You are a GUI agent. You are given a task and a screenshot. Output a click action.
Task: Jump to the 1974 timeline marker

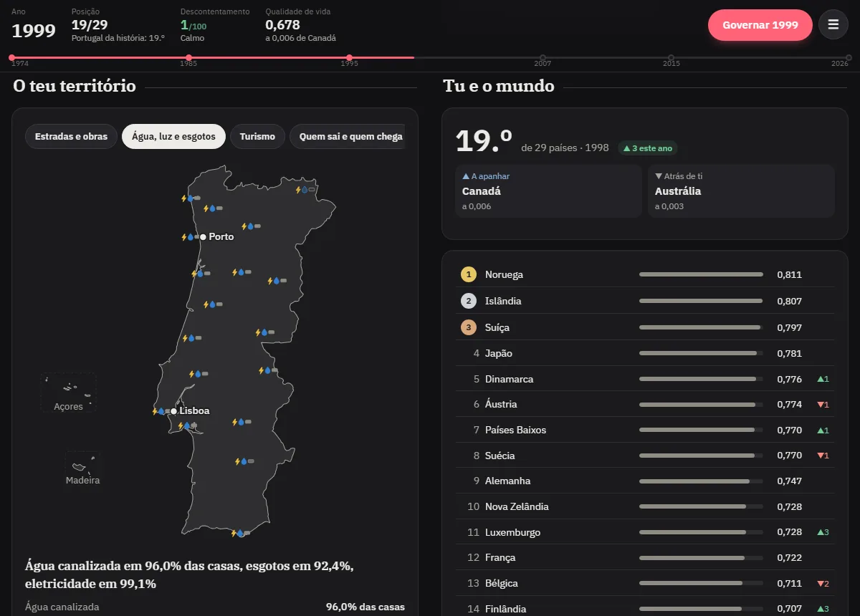(12, 57)
